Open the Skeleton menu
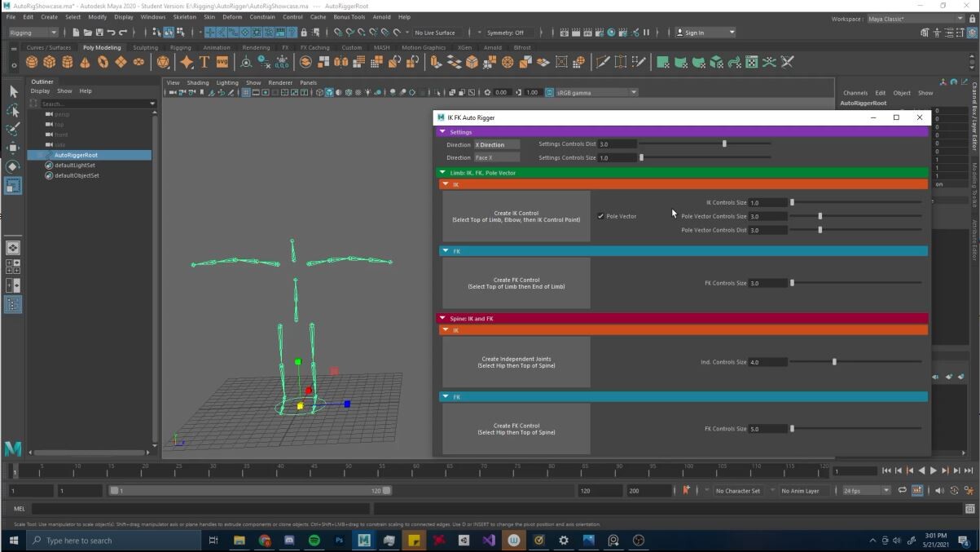Viewport: 980px width, 552px height. coord(184,16)
